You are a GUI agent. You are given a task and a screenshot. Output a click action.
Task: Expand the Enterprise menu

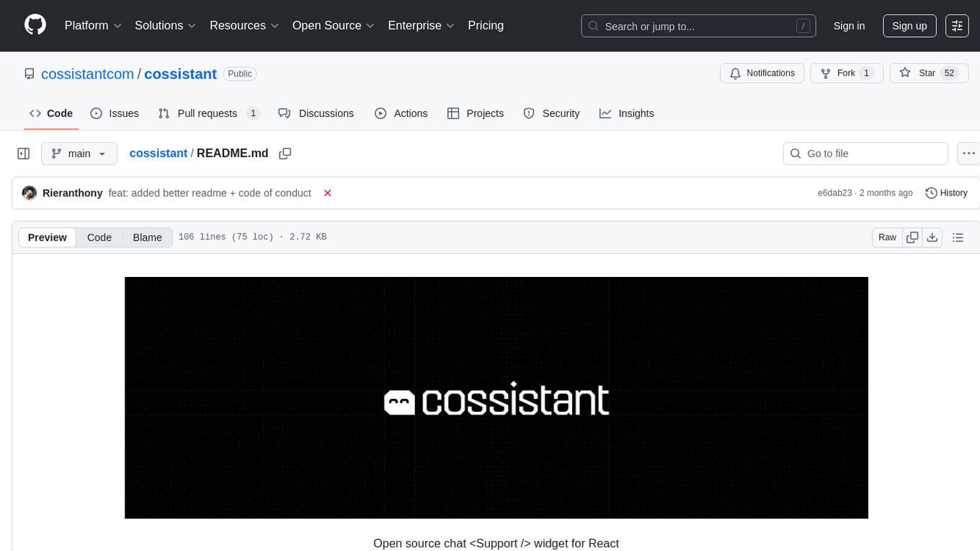tap(421, 25)
